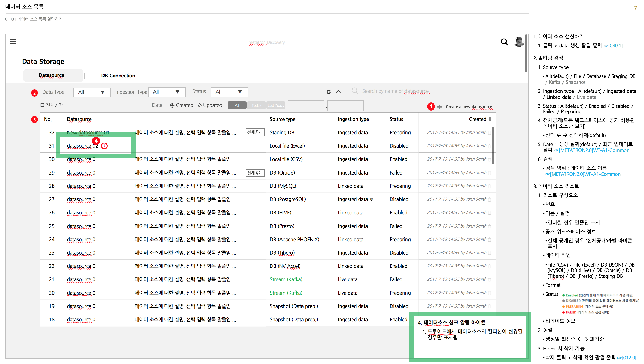Click trash icon on row 29

(x=489, y=173)
